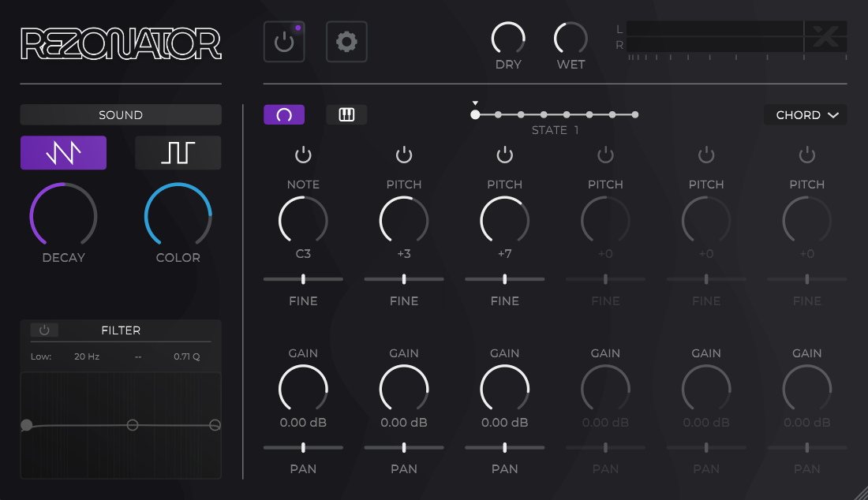Select the sawtooth waveform sound mode

pyautogui.click(x=63, y=153)
